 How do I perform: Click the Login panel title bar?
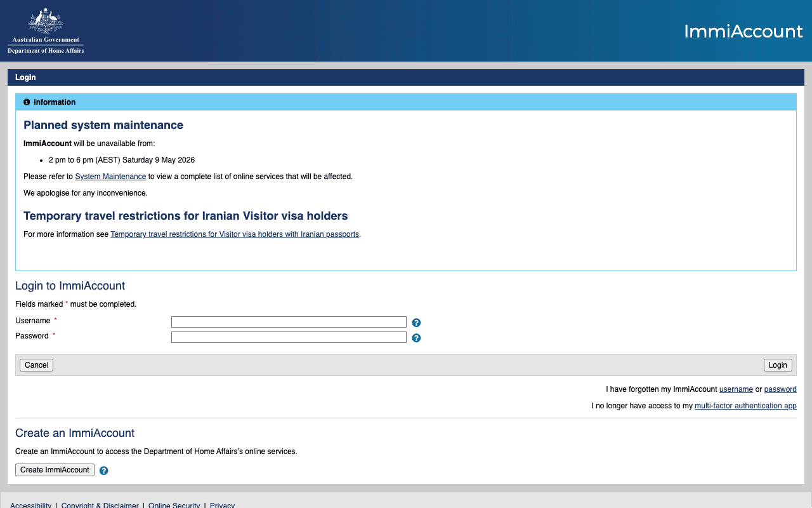coord(406,77)
